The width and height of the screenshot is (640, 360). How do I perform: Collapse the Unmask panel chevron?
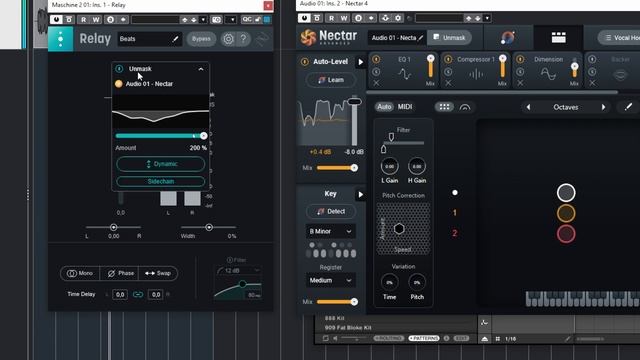coord(201,69)
